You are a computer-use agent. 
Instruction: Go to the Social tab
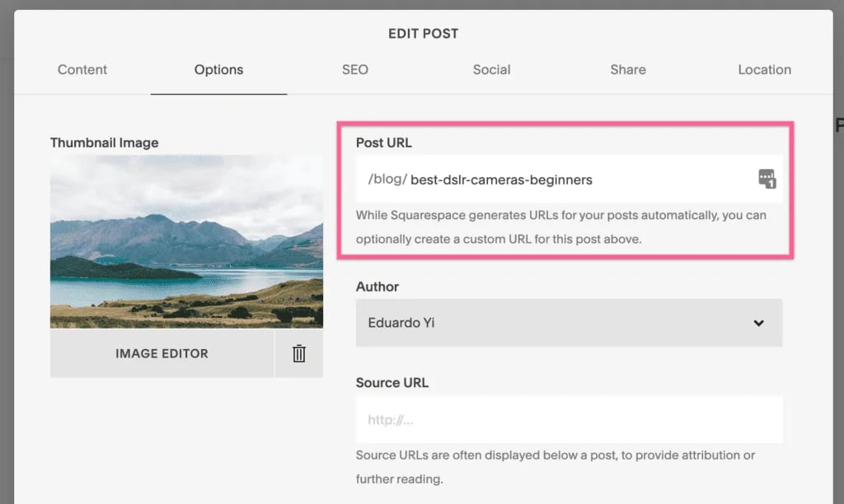(491, 70)
